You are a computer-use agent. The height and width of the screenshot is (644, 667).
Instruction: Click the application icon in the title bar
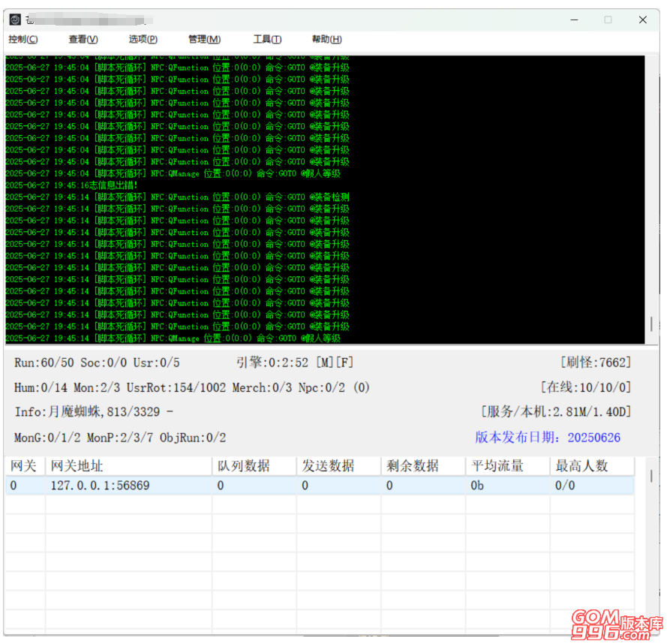15,20
